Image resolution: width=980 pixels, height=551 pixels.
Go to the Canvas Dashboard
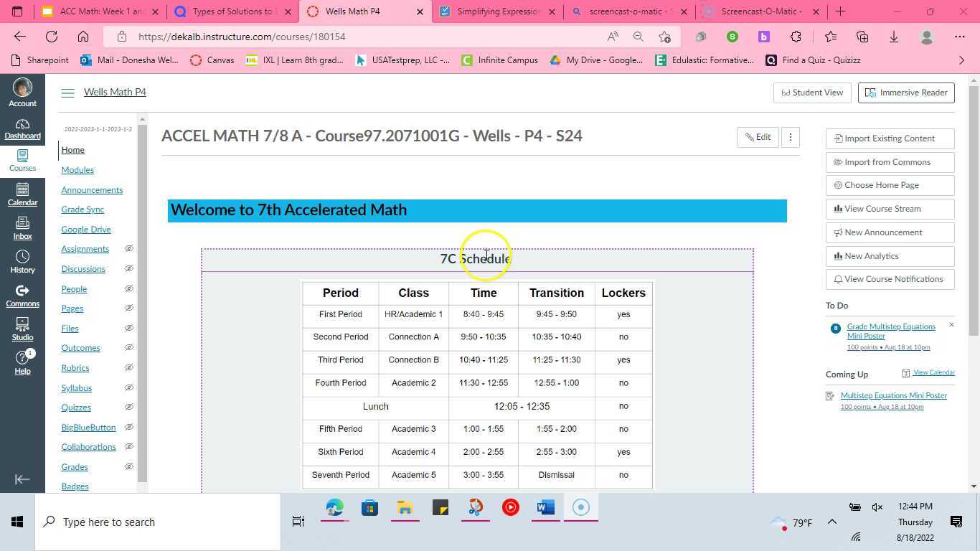point(22,129)
